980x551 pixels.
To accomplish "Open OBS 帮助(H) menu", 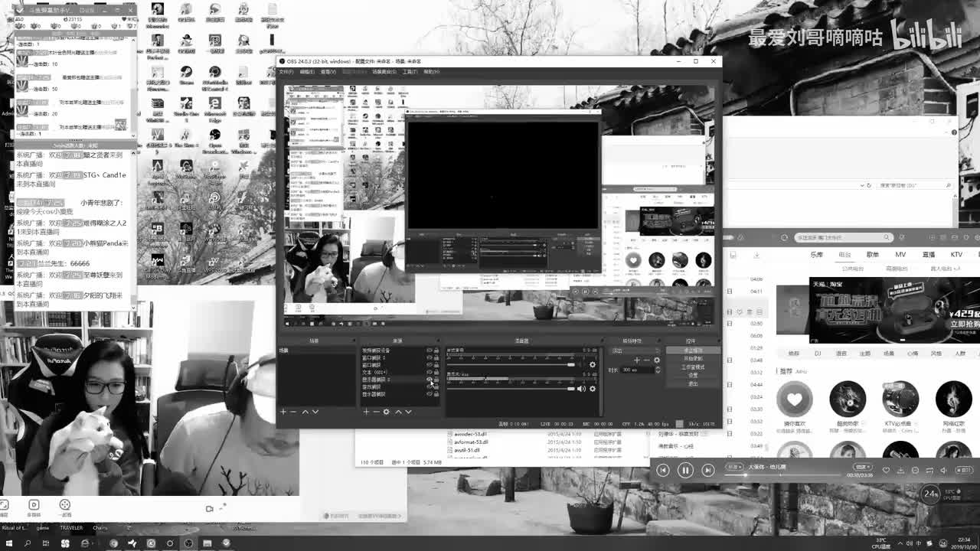I will coord(431,72).
